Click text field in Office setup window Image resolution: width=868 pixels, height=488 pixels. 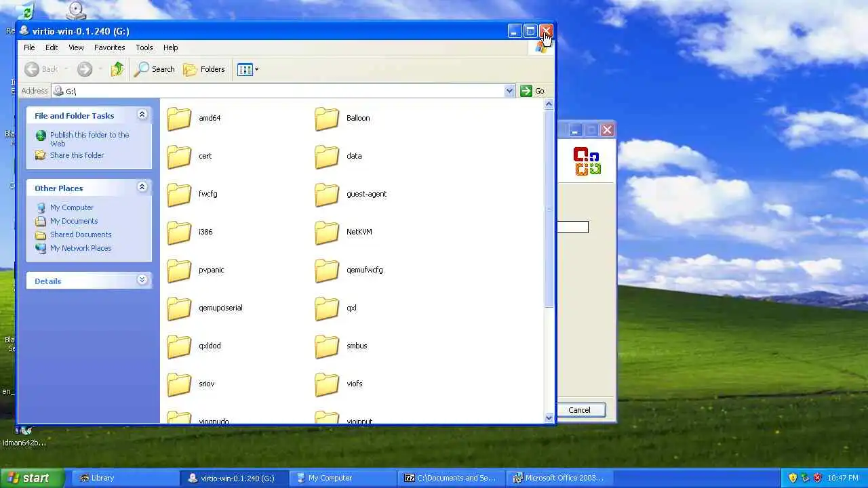coord(572,227)
